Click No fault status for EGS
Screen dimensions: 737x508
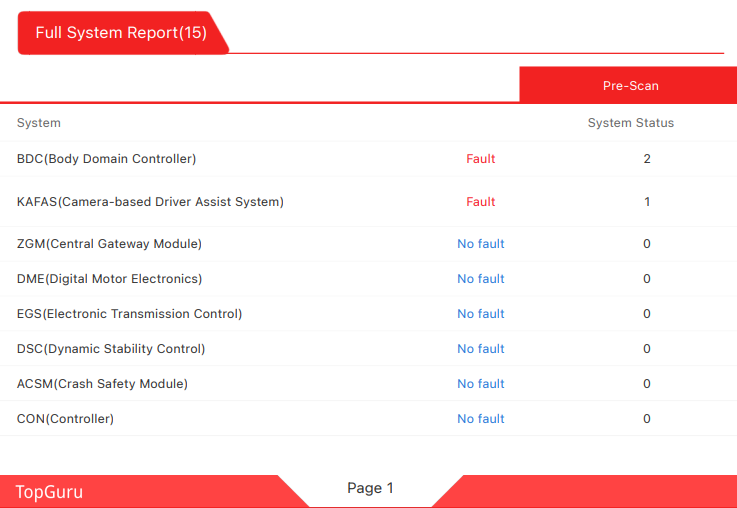tap(480, 314)
